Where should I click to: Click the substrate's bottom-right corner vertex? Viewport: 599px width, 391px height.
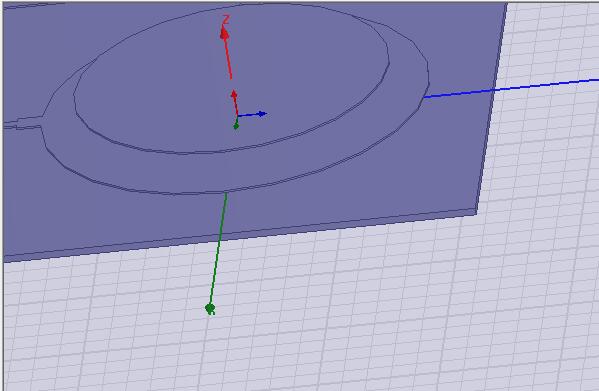coord(476,215)
